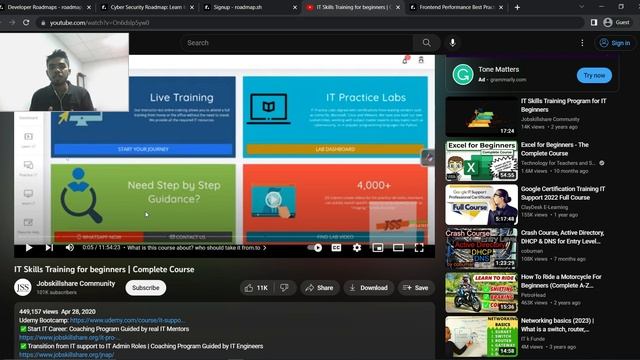This screenshot has width=640, height=360.
Task: Open a new browser tab
Action: [x=517, y=7]
